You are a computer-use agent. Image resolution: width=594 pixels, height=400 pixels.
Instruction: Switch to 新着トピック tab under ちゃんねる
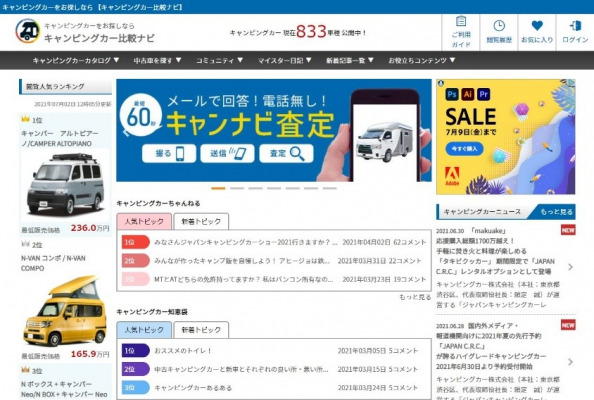(x=201, y=221)
